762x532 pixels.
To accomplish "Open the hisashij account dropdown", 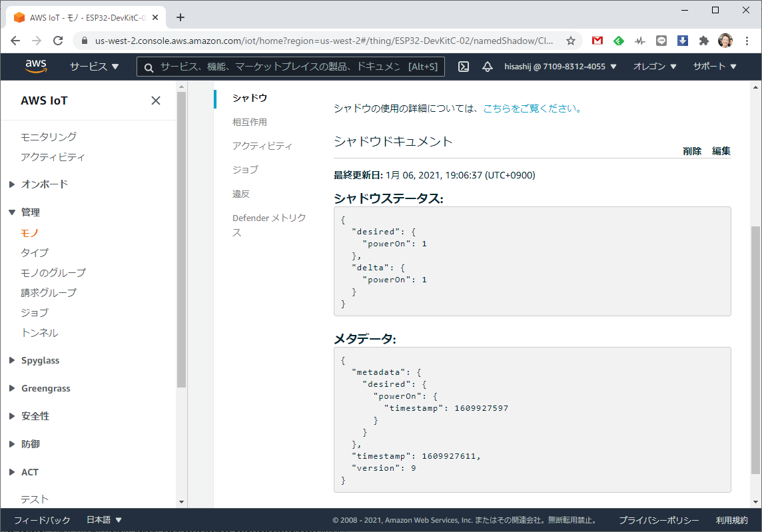I will (560, 67).
